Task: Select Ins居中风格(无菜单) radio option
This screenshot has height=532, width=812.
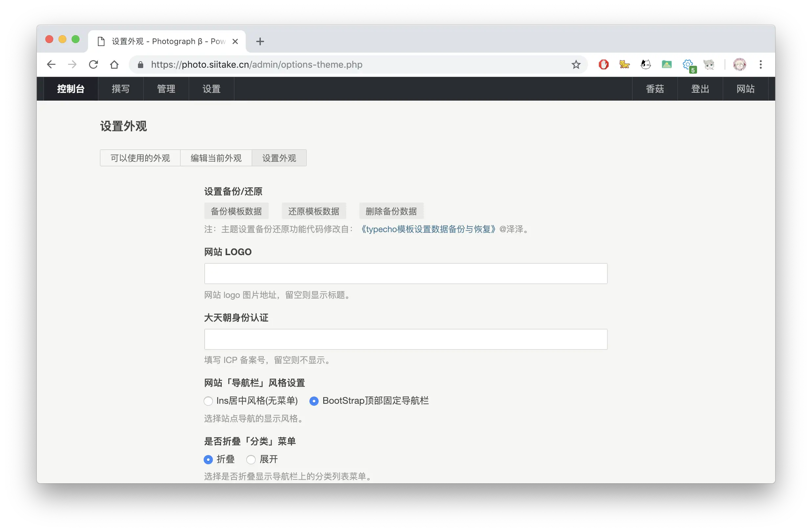Action: click(208, 401)
